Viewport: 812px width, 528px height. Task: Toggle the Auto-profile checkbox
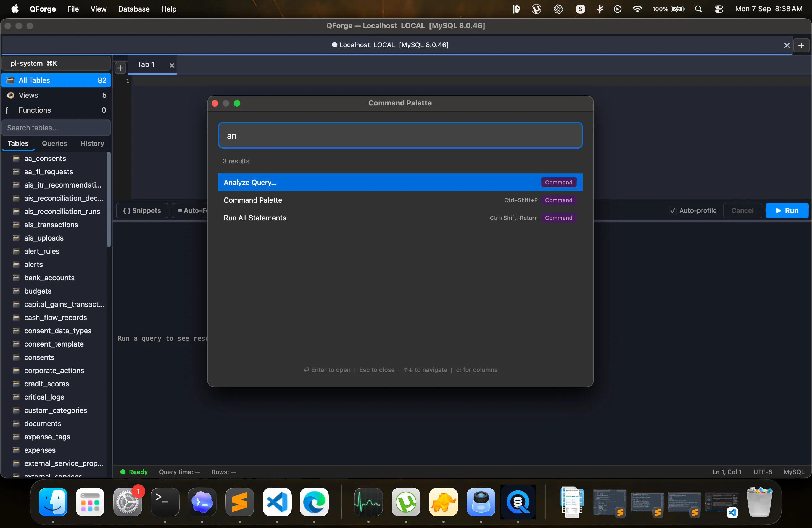[673, 210]
